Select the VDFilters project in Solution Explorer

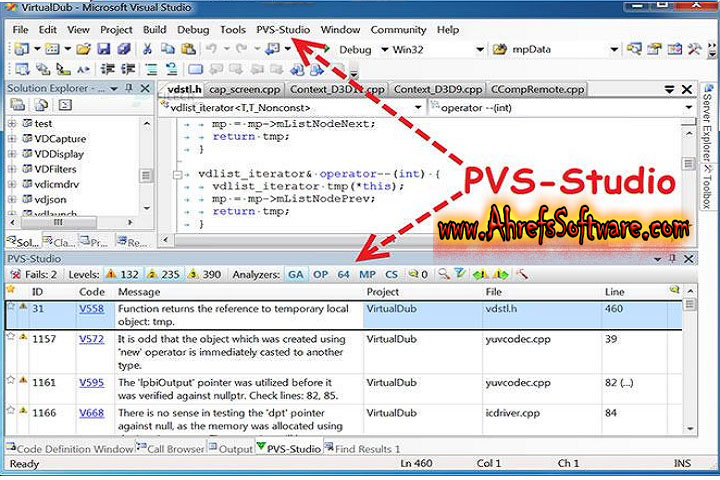[x=59, y=169]
